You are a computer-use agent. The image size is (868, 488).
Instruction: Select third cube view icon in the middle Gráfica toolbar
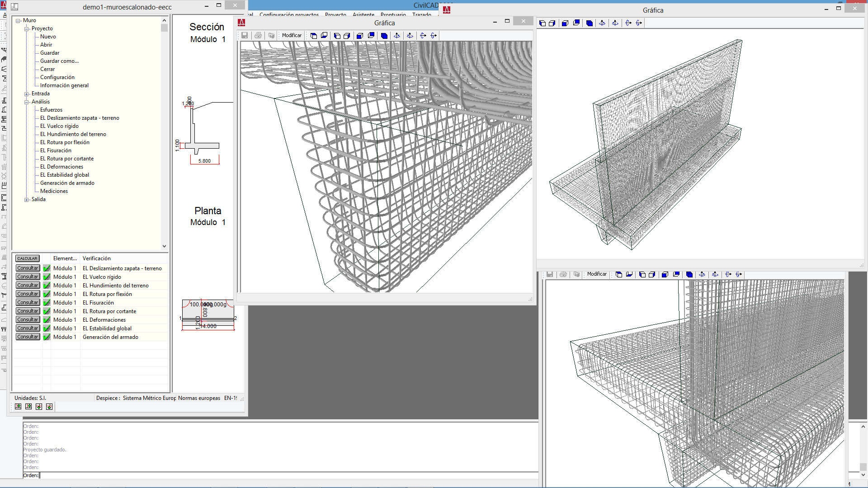(x=337, y=35)
